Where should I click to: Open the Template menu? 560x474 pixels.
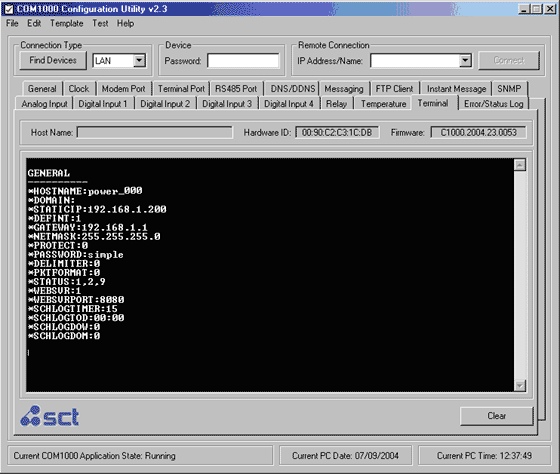(x=66, y=24)
